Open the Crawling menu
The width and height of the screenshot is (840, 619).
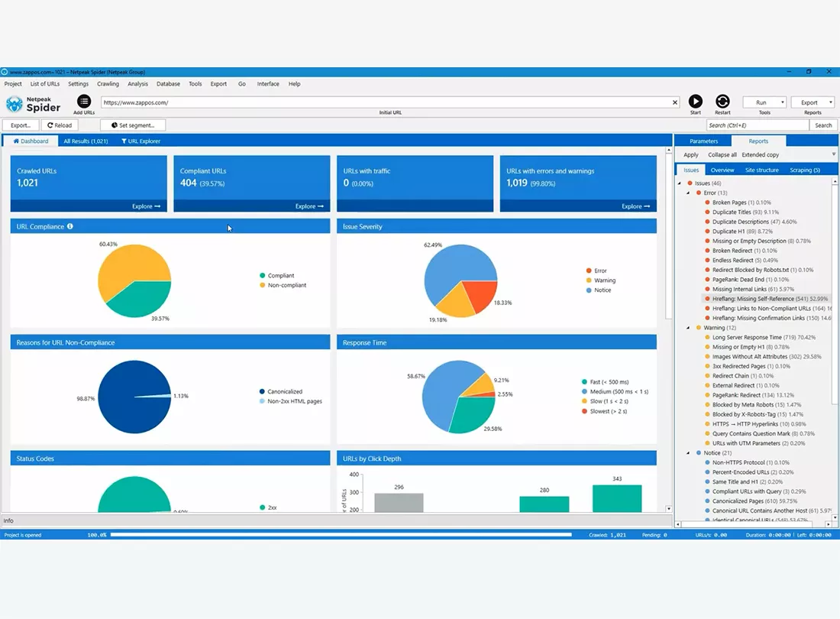click(x=108, y=84)
